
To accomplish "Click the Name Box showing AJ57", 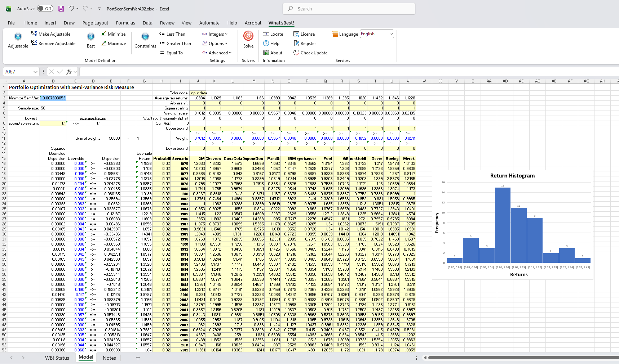I will point(19,72).
